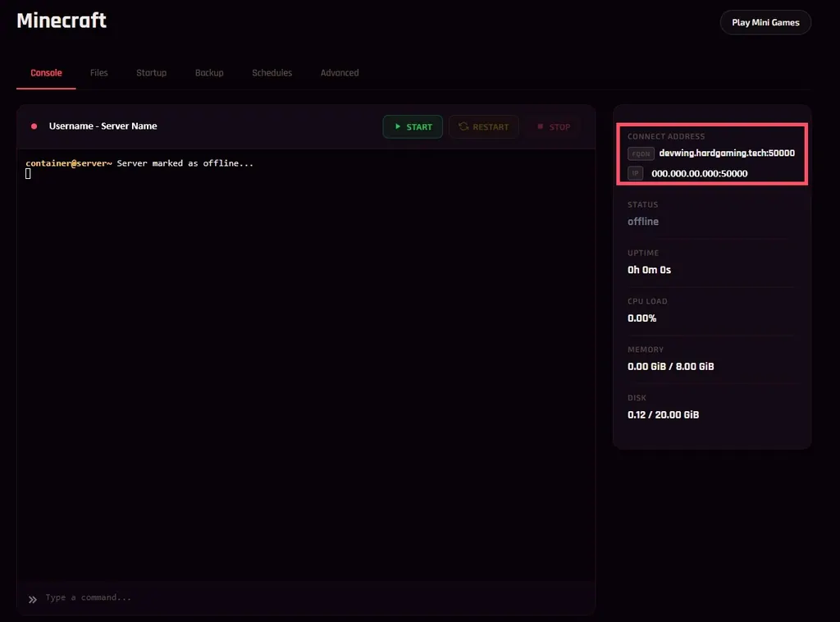Screen dimensions: 840x622
Task: Click disk value '0.12 / 20.00 GiB'
Action: click(x=663, y=414)
